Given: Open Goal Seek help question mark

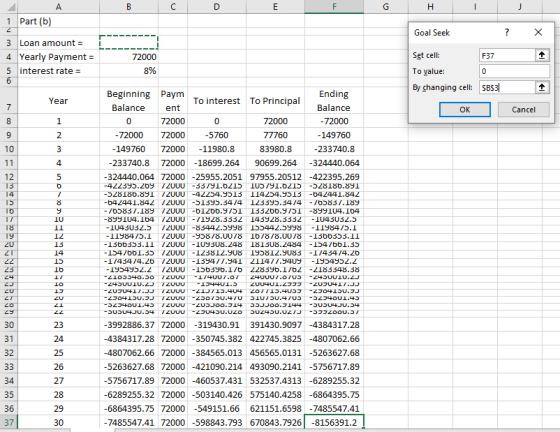Looking at the screenshot, I should (507, 32).
